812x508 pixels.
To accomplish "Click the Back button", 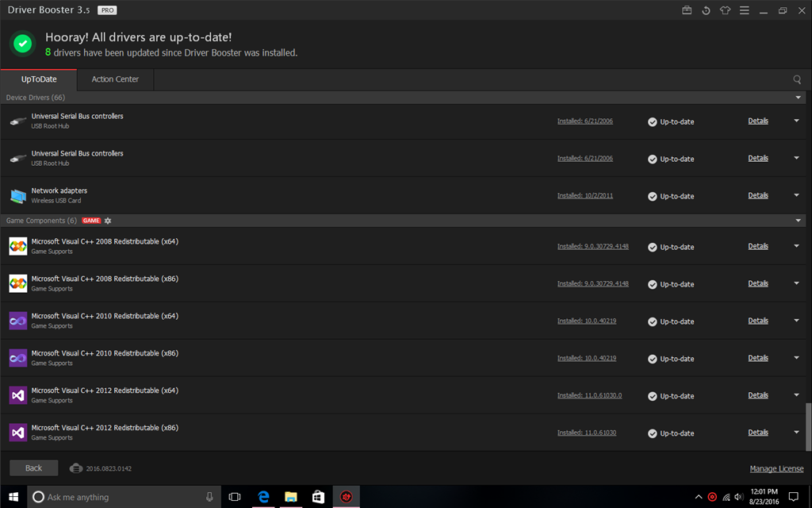I will (33, 468).
